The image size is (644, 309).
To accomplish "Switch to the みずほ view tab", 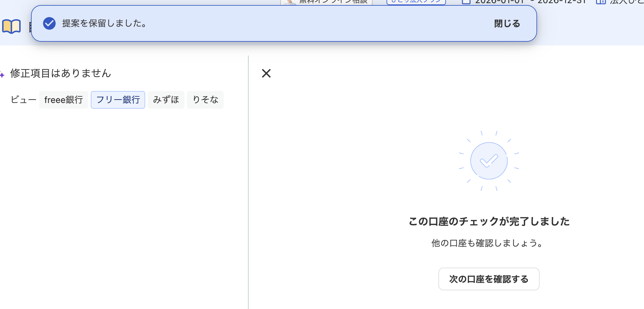I will tap(166, 100).
